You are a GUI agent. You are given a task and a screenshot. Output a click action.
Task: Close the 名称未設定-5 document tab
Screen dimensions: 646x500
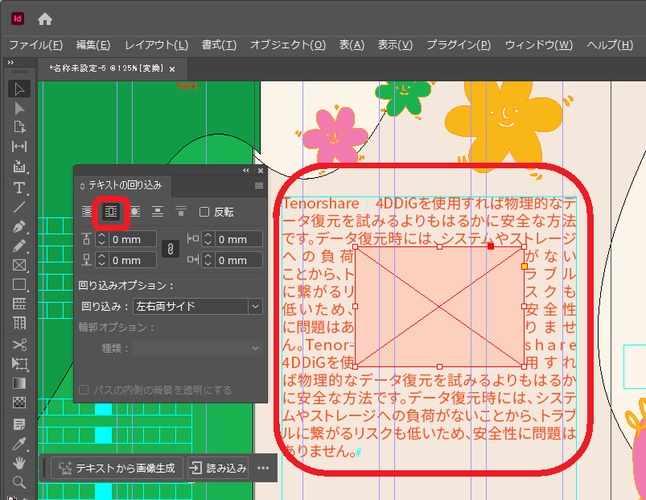point(172,69)
